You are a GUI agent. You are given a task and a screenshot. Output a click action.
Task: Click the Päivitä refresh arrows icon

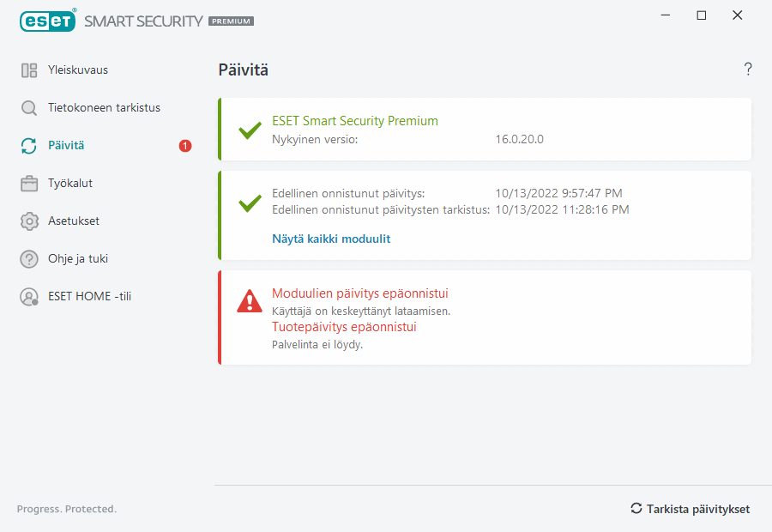(x=29, y=146)
